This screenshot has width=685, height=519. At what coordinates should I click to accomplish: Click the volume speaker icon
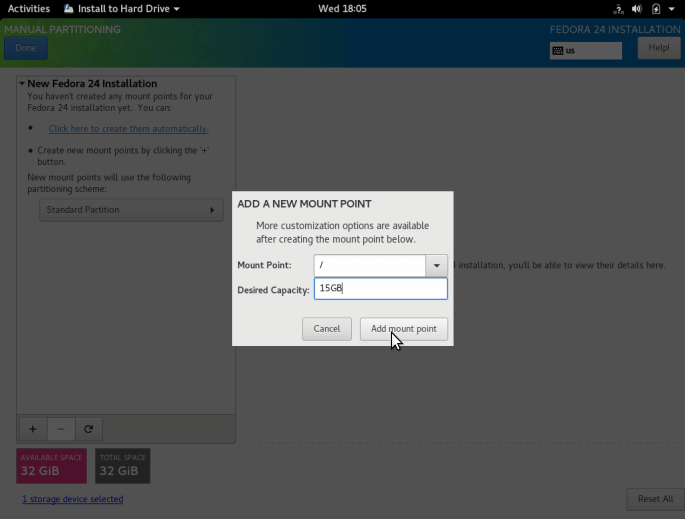[x=637, y=9]
